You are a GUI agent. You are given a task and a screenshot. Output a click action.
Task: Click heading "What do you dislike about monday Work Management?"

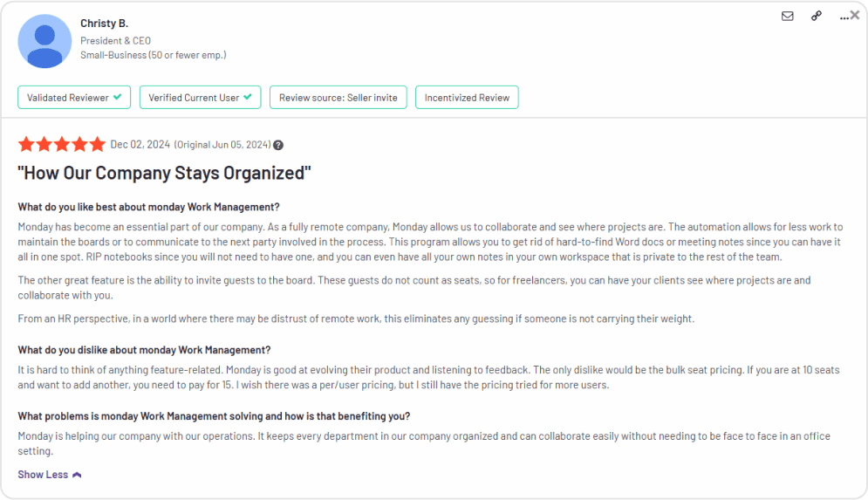[x=144, y=350]
